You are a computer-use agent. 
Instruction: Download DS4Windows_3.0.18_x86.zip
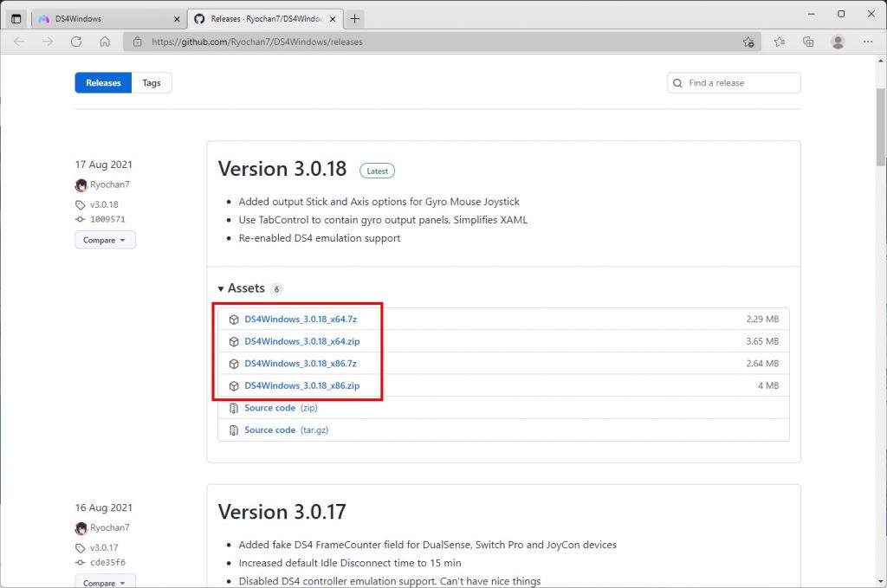click(x=302, y=385)
